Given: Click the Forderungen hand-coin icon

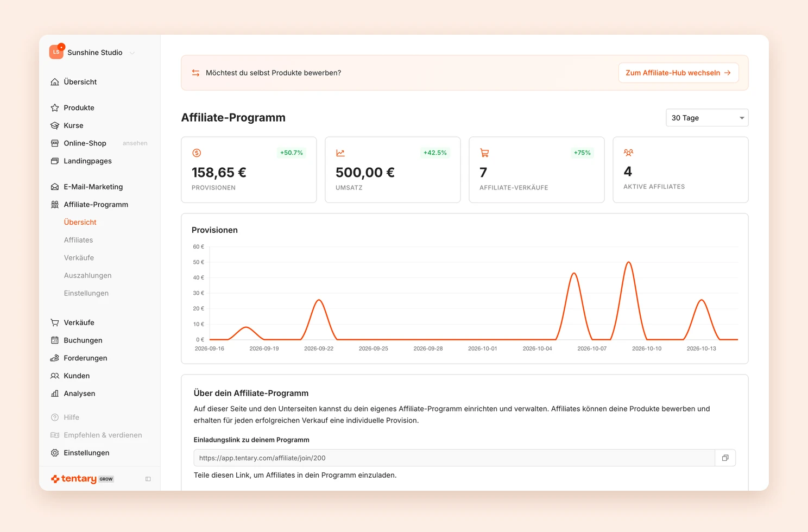Looking at the screenshot, I should pyautogui.click(x=55, y=358).
